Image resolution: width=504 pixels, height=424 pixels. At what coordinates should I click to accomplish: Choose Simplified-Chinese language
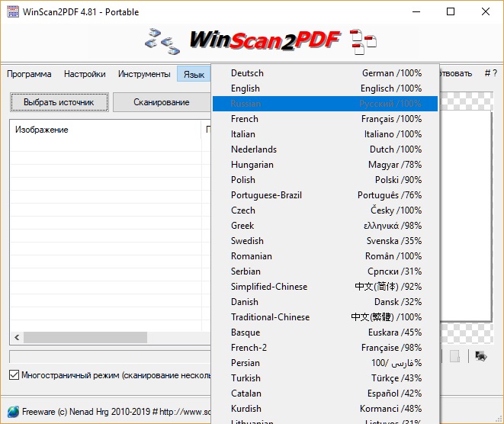325,287
